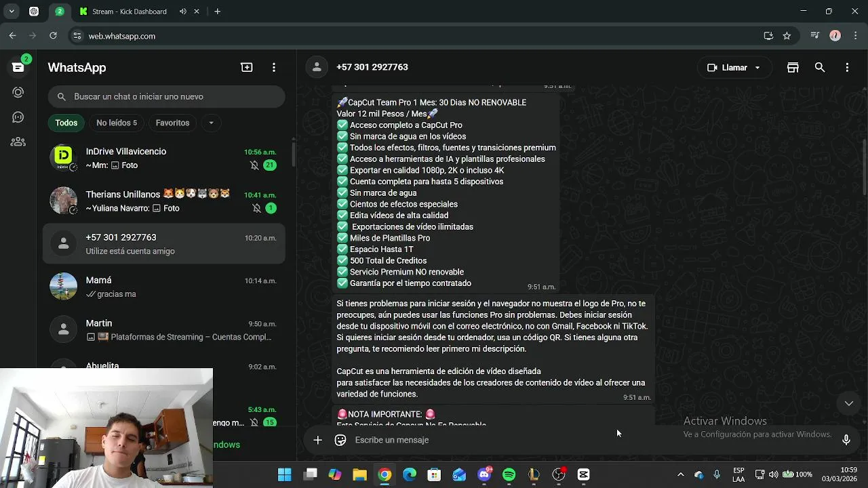This screenshot has height=488, width=868.
Task: Select the No leídos filter
Action: (117, 123)
